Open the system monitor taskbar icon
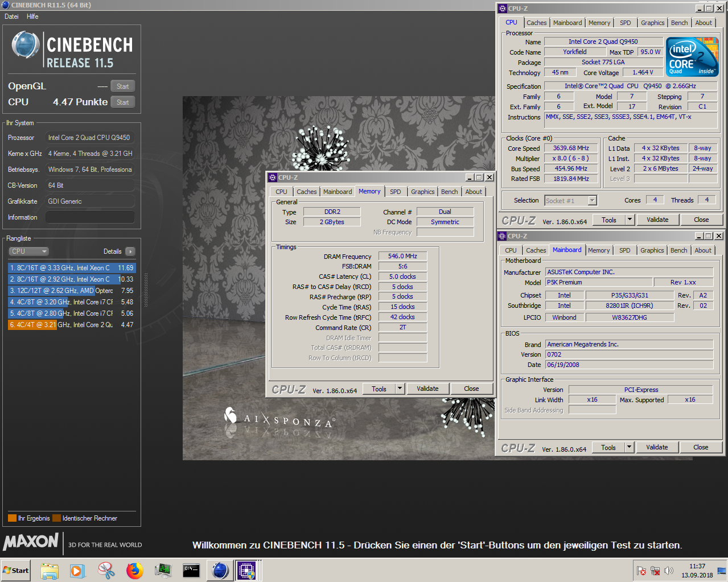 [x=163, y=571]
